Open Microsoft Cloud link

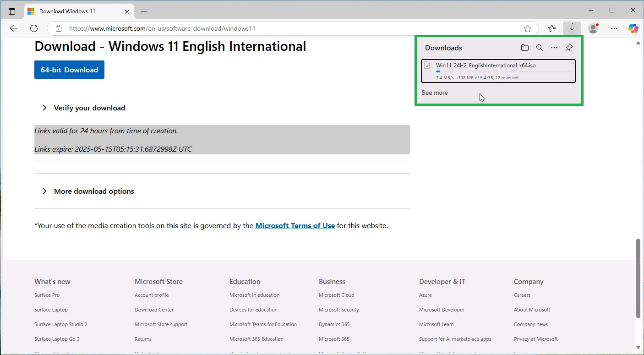click(x=336, y=295)
